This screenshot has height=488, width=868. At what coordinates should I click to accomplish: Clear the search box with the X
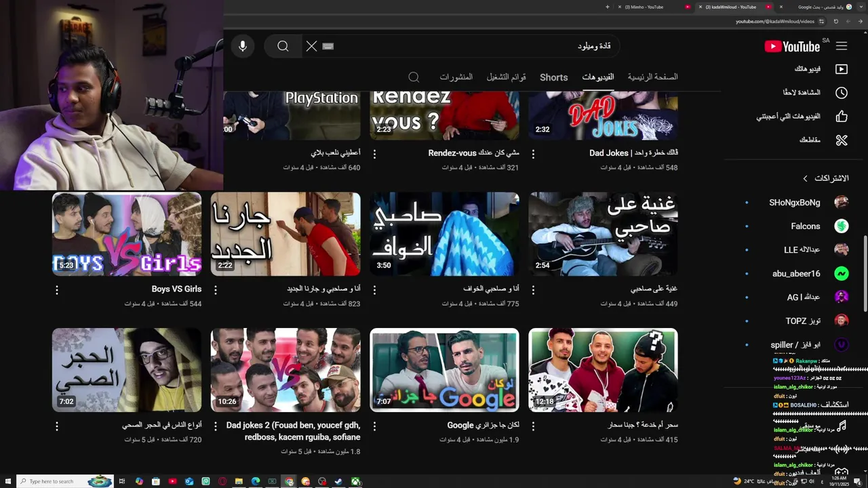(311, 46)
